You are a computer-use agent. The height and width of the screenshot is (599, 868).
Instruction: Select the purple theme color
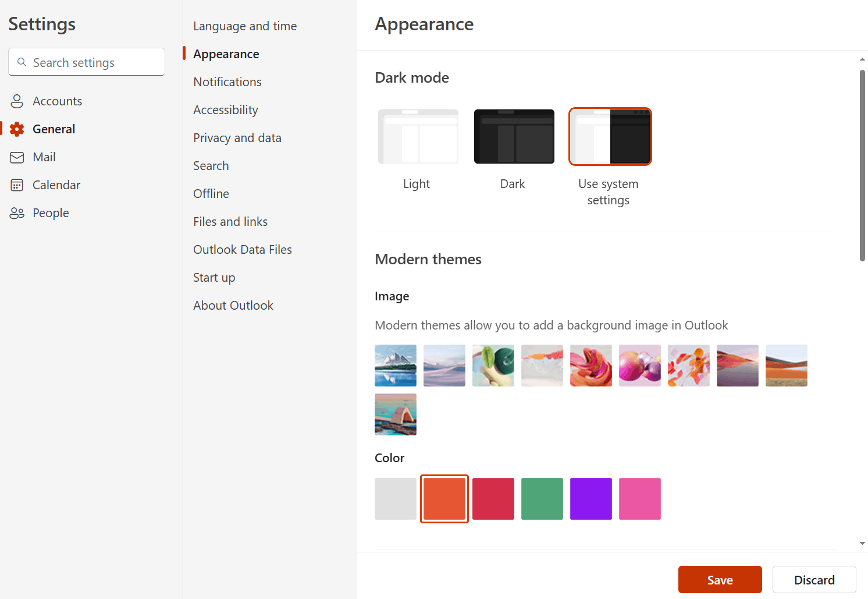(590, 498)
